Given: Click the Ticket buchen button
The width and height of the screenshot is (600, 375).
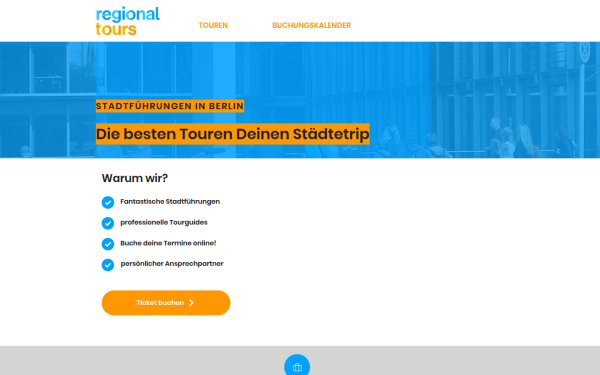Looking at the screenshot, I should pos(166,303).
